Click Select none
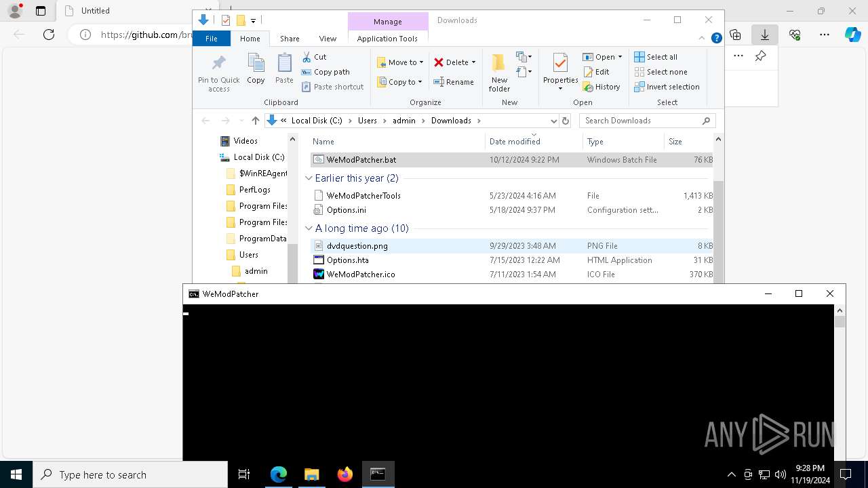This screenshot has width=868, height=488. tap(661, 72)
